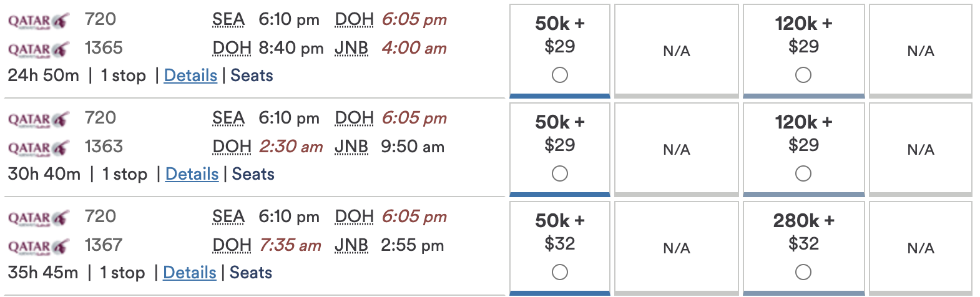Click DOH departure code on flight 1367

point(232,246)
